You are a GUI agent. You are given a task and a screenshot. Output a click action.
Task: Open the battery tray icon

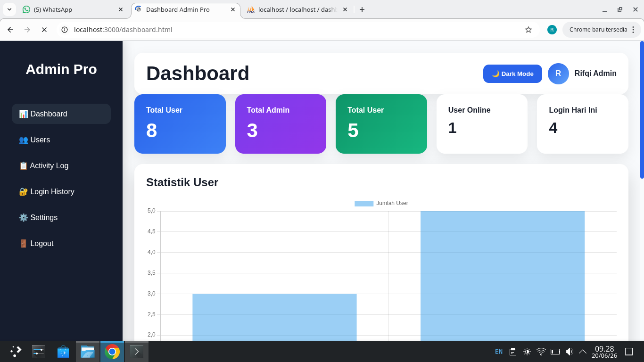[x=555, y=352]
